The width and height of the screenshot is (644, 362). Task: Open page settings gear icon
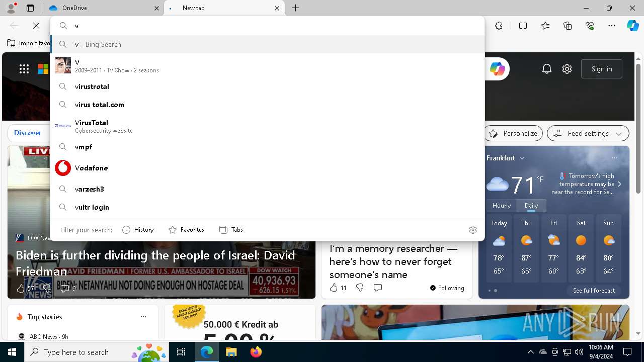567,69
